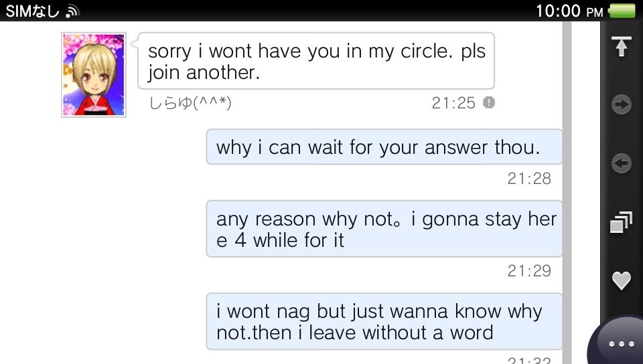Image resolution: width=643 pixels, height=364 pixels.
Task: Select the "sorry i wont have you" message
Action: pyautogui.click(x=315, y=61)
